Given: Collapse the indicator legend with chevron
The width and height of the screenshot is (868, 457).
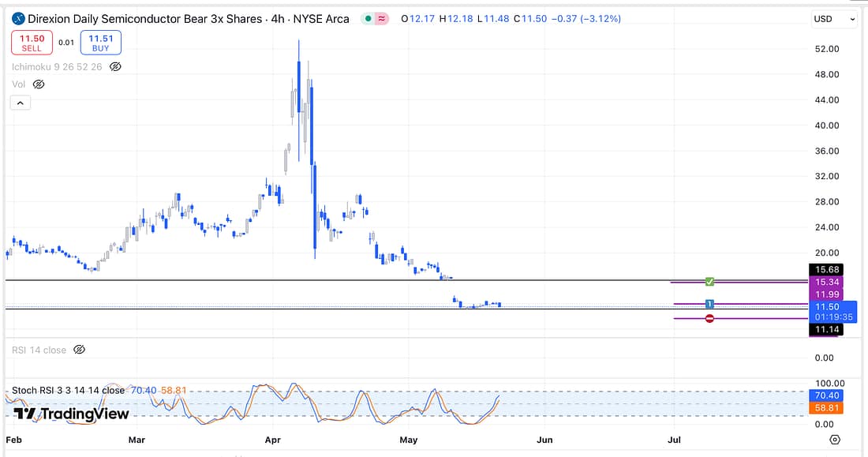Looking at the screenshot, I should [21, 103].
